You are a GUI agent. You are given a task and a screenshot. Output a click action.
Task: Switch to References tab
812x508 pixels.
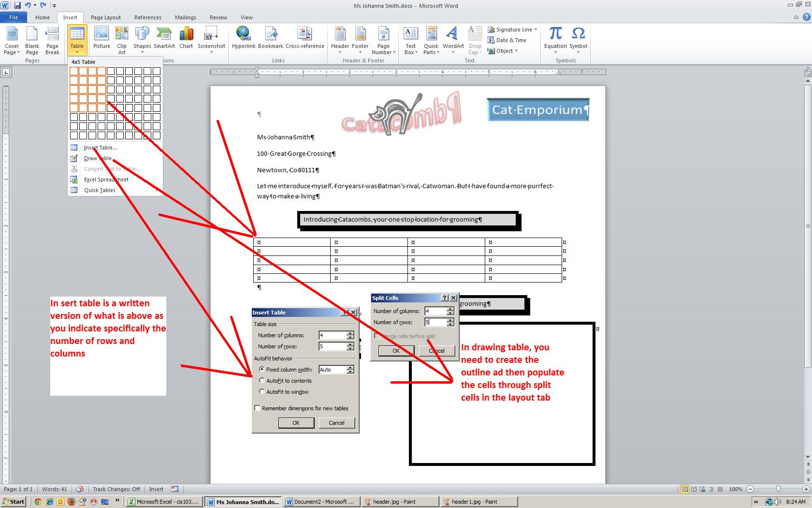(x=148, y=17)
